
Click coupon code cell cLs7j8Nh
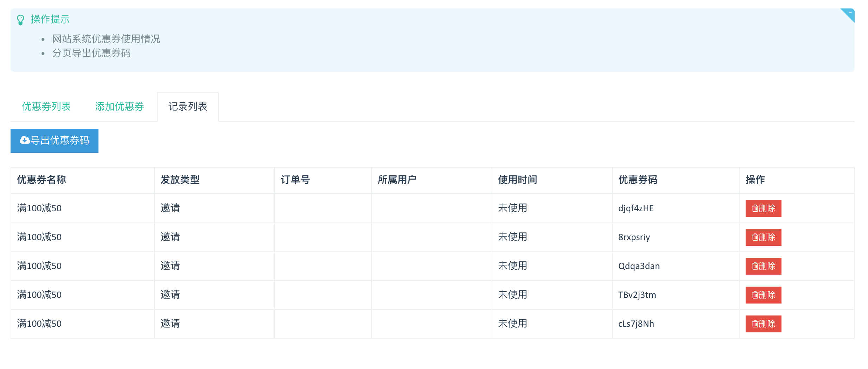[x=636, y=324]
